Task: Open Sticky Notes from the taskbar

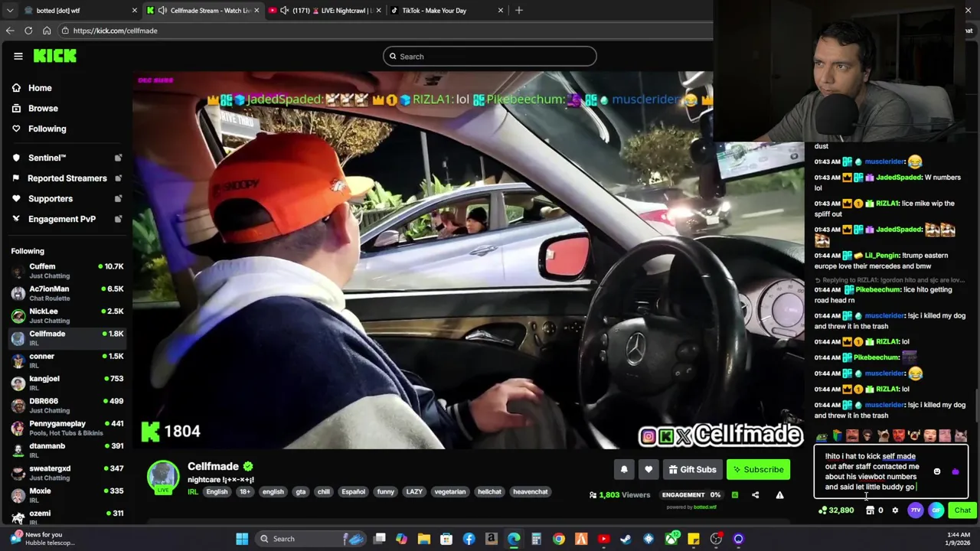Action: pyautogui.click(x=693, y=539)
